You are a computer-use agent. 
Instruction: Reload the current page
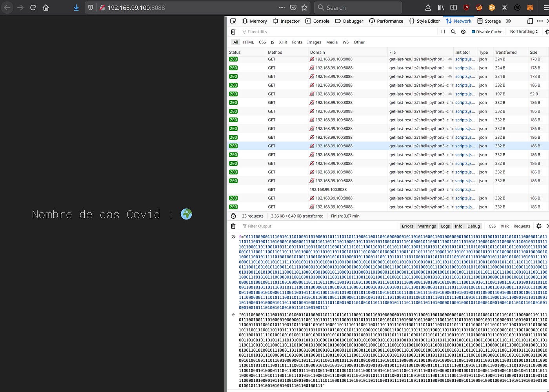coord(33,7)
